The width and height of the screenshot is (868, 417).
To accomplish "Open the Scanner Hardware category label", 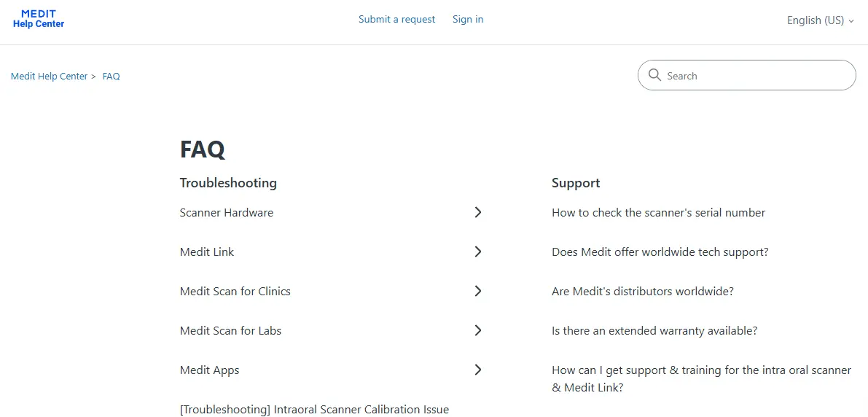I will (x=227, y=213).
